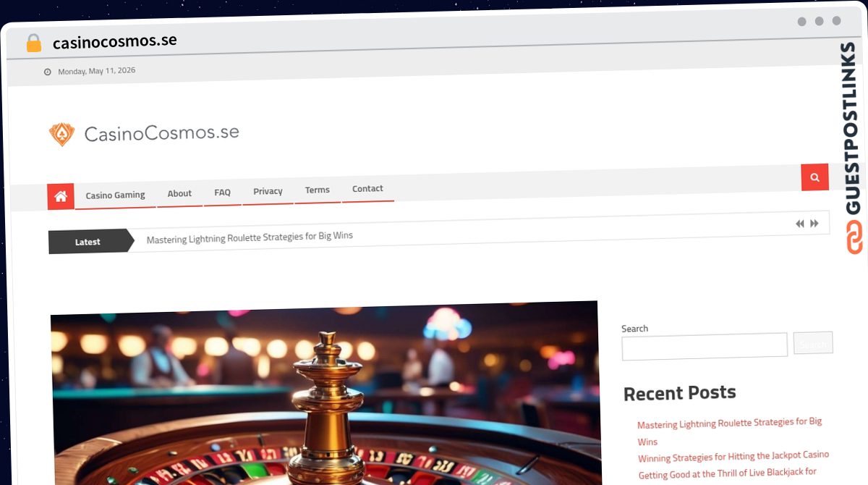Click the date Monday, May 11, 2026
Viewport: 868px width, 485px height.
coord(96,71)
